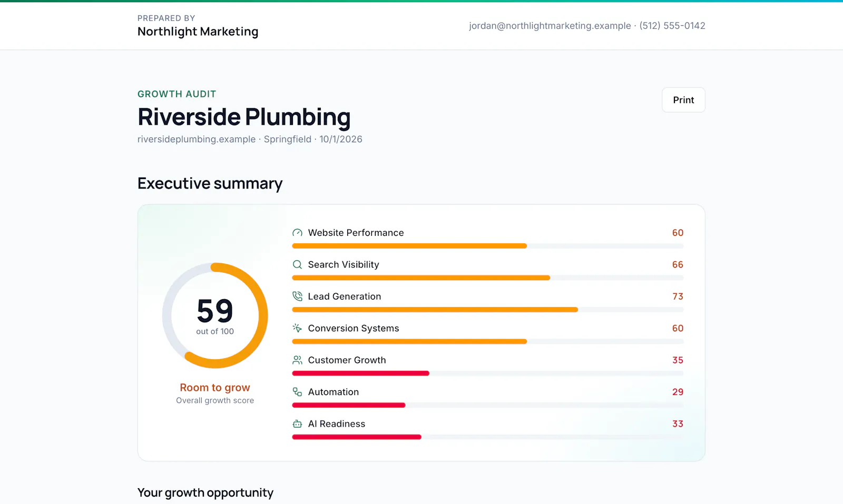Click the Lead Generation phone icon
This screenshot has width=843, height=504.
point(297,297)
